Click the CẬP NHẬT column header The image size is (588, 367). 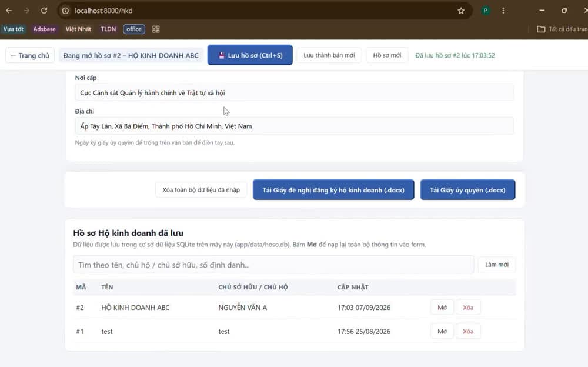pyautogui.click(x=353, y=287)
